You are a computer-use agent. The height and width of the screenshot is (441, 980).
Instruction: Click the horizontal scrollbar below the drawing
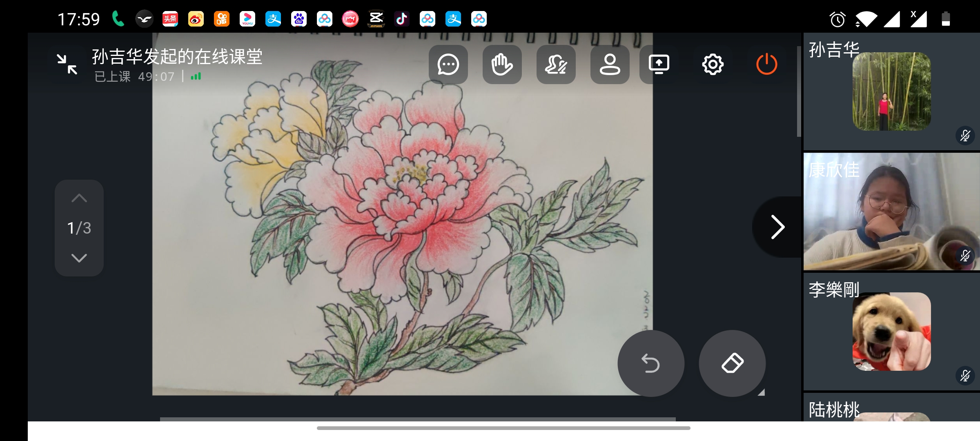417,419
